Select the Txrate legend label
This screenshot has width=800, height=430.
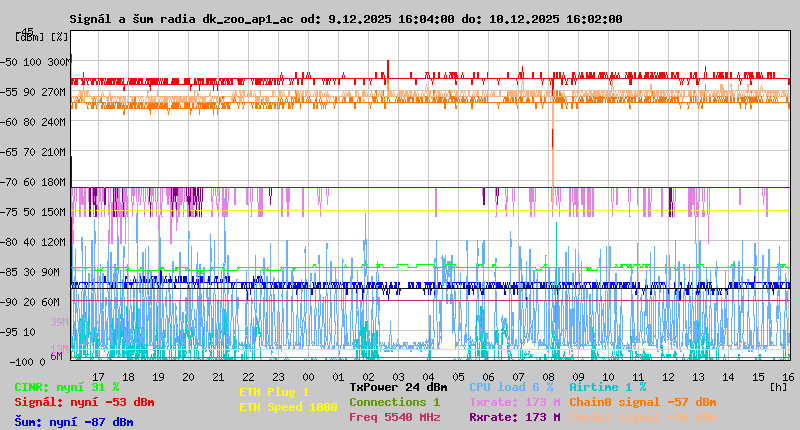pyautogui.click(x=514, y=402)
